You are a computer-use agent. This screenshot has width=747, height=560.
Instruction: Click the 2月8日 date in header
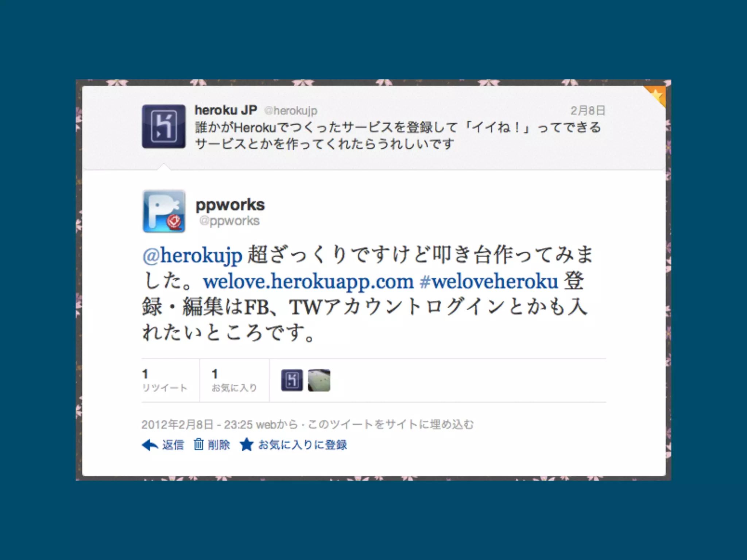tap(588, 110)
